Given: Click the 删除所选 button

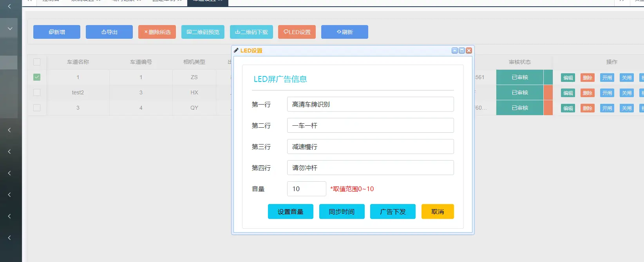Looking at the screenshot, I should click(157, 32).
